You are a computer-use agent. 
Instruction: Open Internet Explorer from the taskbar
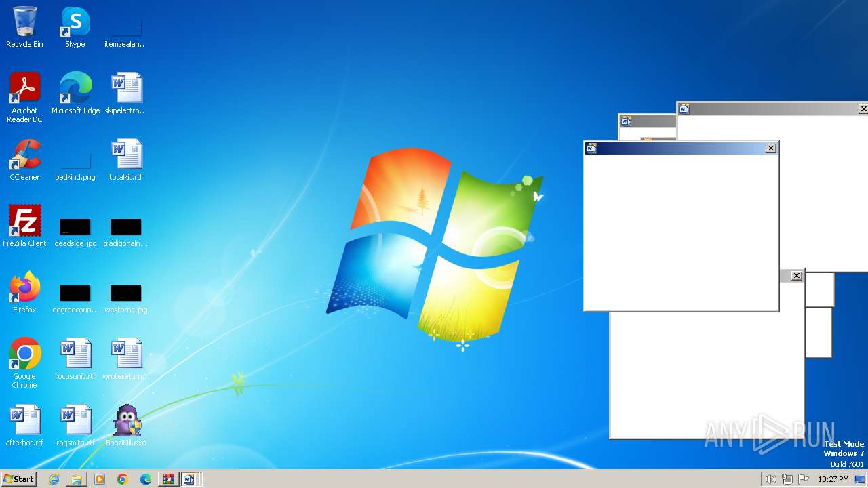[54, 479]
